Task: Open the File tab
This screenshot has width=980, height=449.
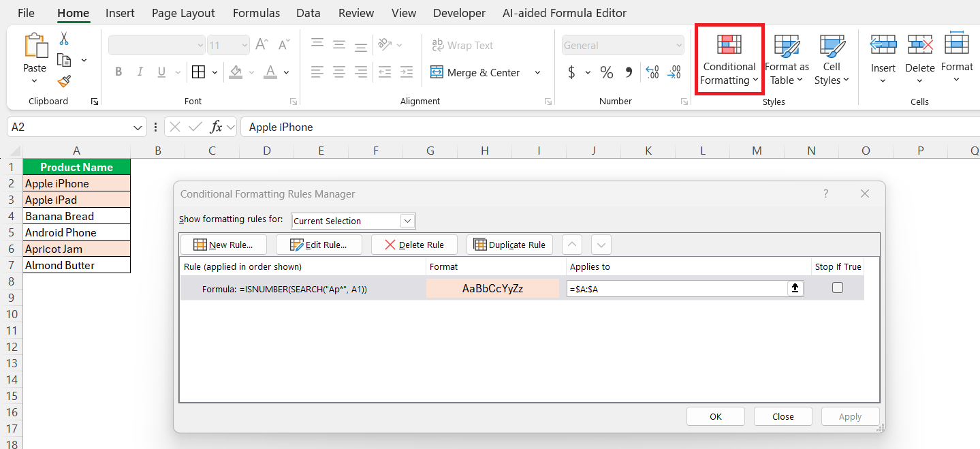Action: pyautogui.click(x=26, y=13)
